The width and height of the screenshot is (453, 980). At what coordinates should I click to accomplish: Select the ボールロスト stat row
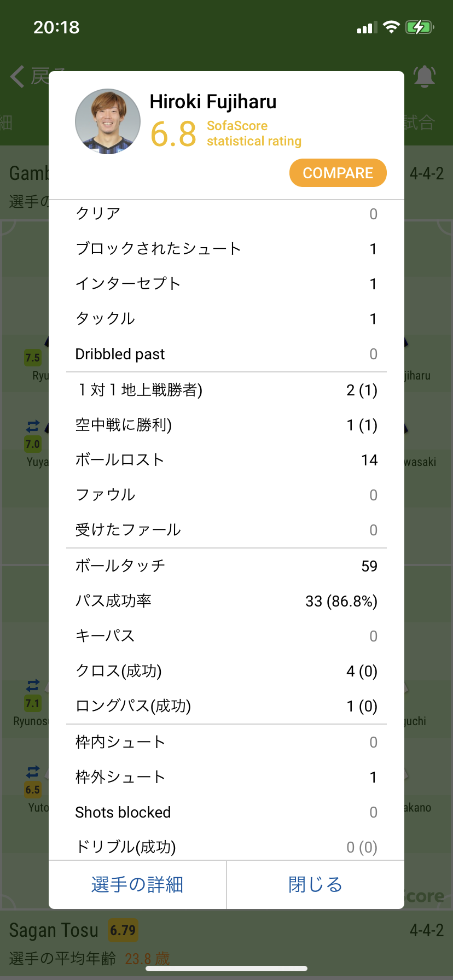coord(226,460)
